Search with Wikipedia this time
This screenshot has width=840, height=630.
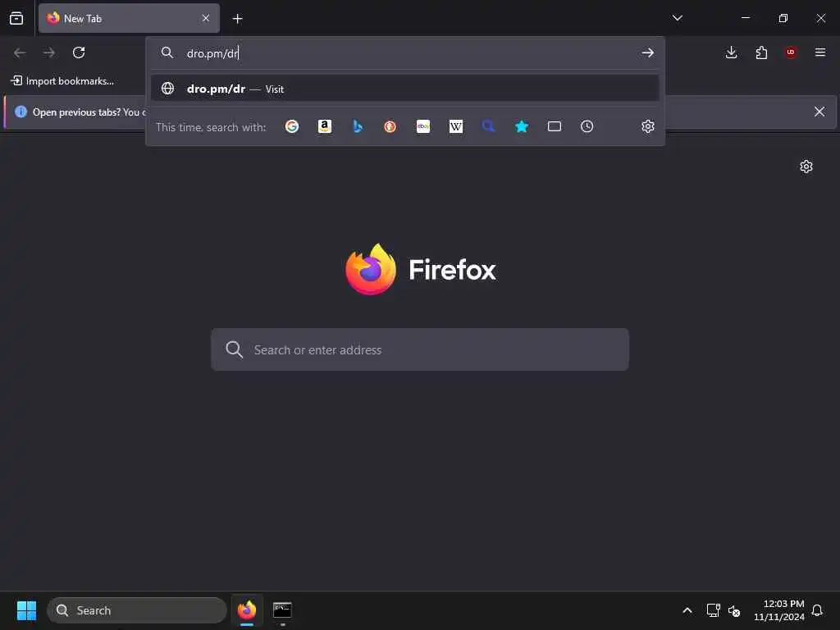[456, 126]
